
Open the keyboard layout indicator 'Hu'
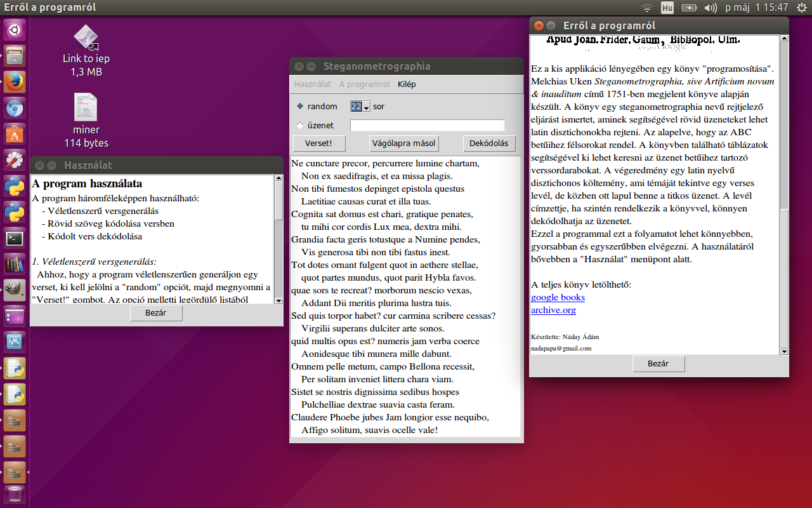pos(667,8)
